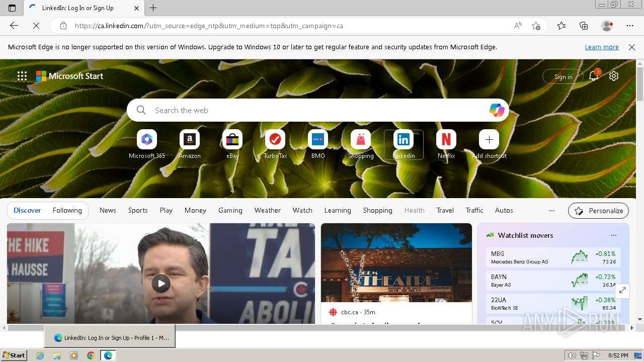Open the eBay shortcut
This screenshot has width=644, height=362.
(232, 145)
